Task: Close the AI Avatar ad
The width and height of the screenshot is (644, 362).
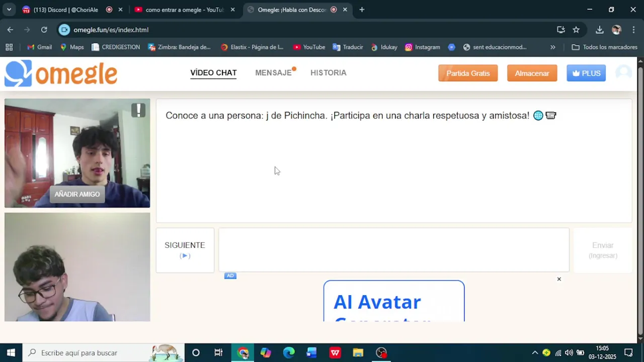Action: point(559,279)
